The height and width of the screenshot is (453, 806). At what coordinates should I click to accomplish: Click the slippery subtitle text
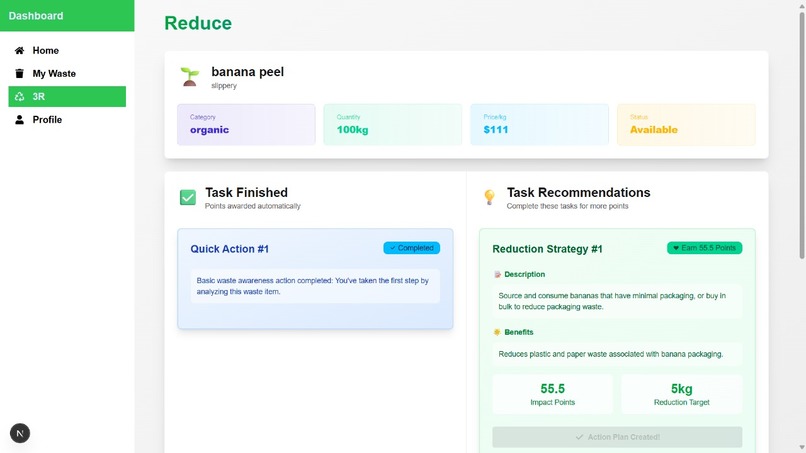click(224, 86)
